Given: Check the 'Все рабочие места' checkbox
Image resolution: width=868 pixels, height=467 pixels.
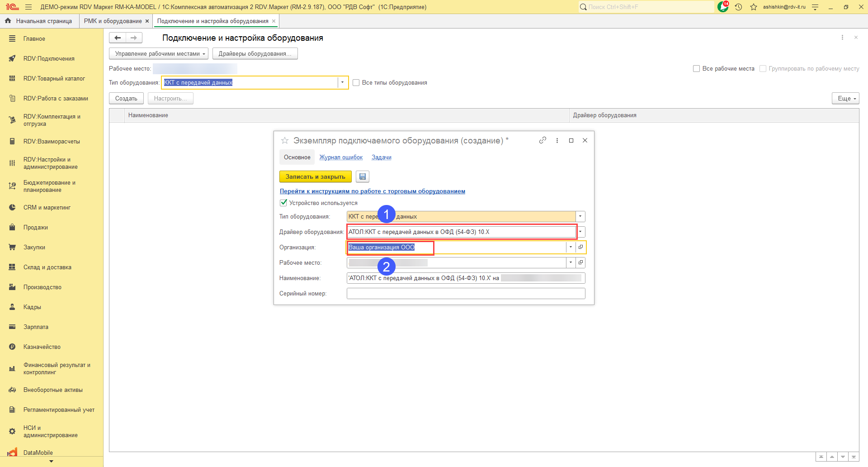Looking at the screenshot, I should 696,68.
